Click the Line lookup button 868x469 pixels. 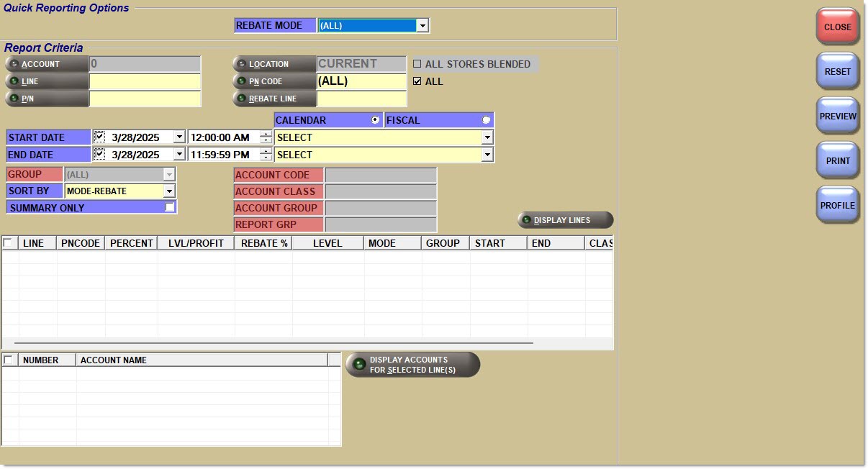coord(46,81)
